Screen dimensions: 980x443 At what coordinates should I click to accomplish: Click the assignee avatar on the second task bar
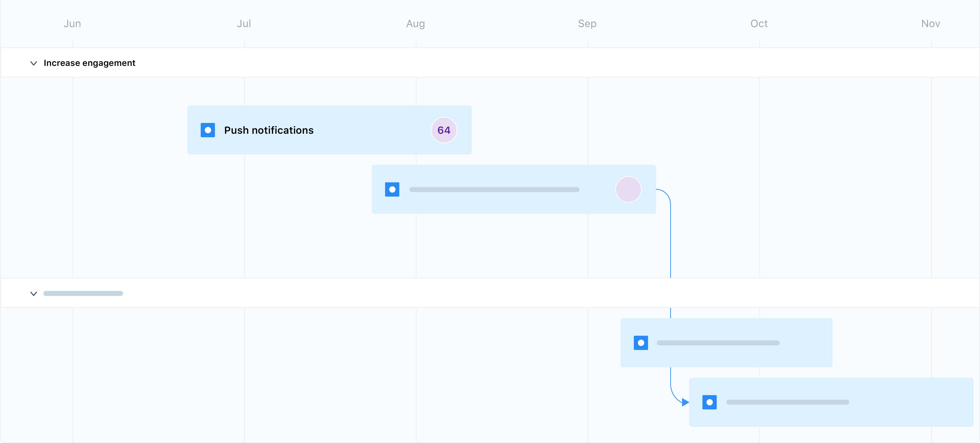coord(628,189)
